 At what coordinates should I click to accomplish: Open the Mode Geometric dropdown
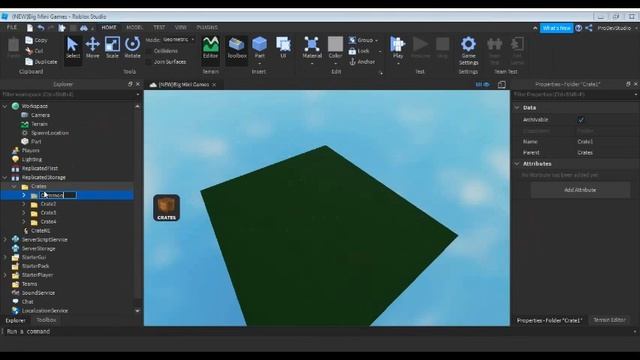tap(179, 40)
